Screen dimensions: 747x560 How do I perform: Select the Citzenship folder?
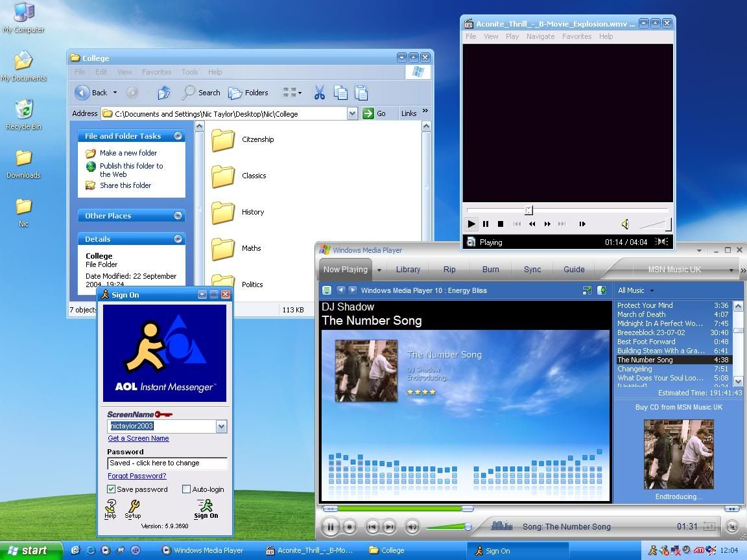coord(243,139)
